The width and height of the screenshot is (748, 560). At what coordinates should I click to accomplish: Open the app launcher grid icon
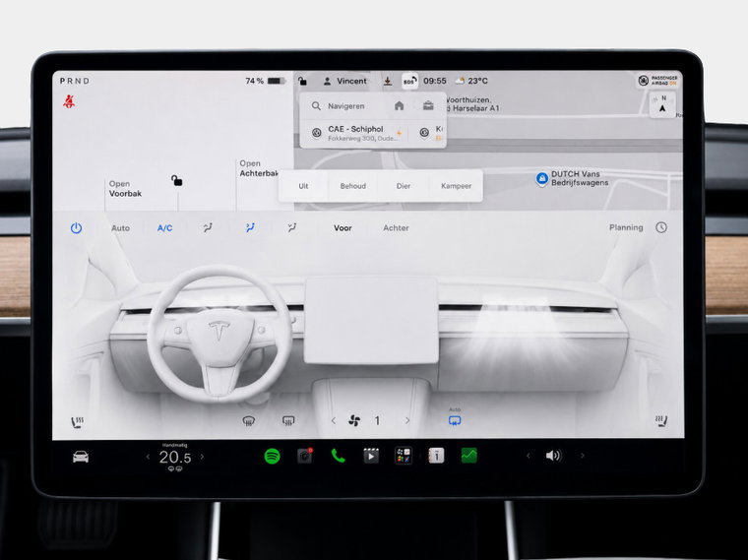404,456
